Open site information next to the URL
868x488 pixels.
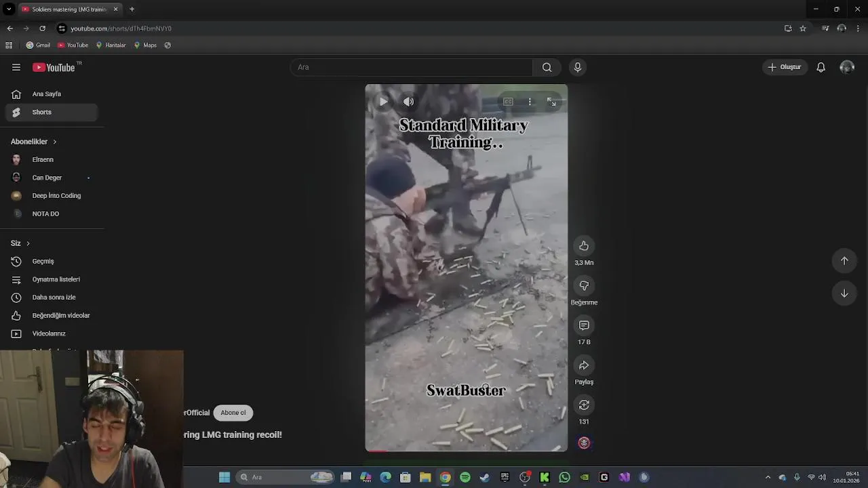point(62,28)
